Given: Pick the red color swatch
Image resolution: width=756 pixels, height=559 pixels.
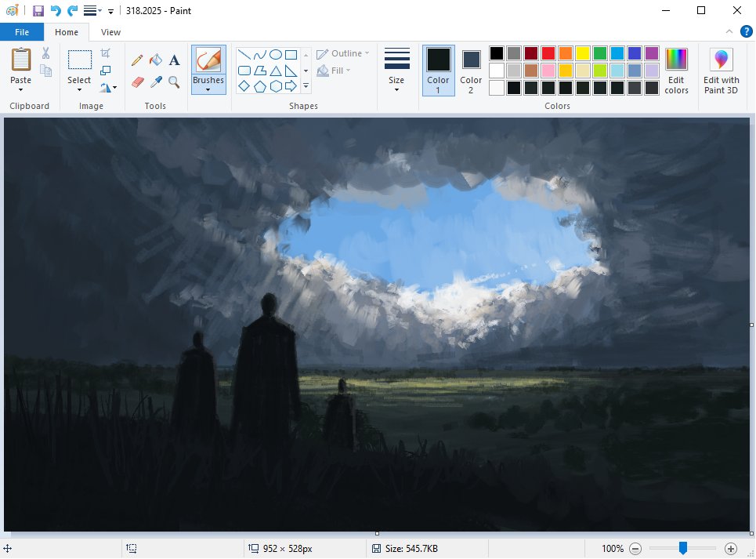Looking at the screenshot, I should 548,53.
